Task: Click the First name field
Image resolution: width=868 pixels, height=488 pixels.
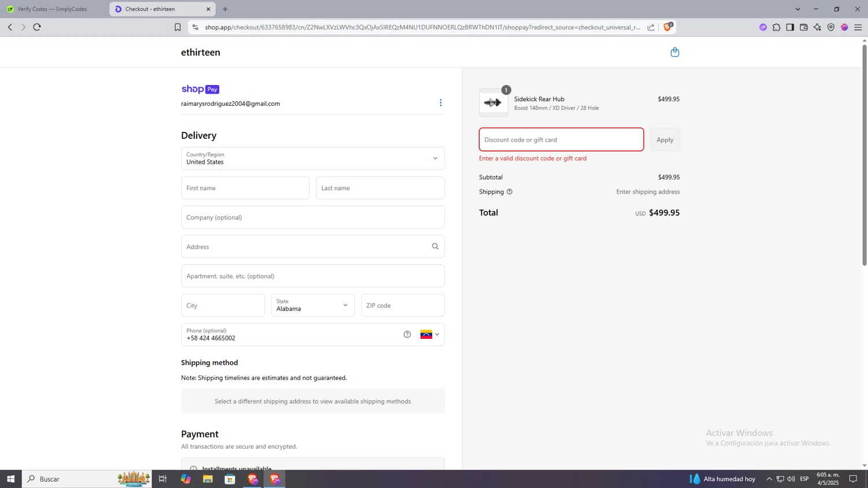Action: coord(245,188)
